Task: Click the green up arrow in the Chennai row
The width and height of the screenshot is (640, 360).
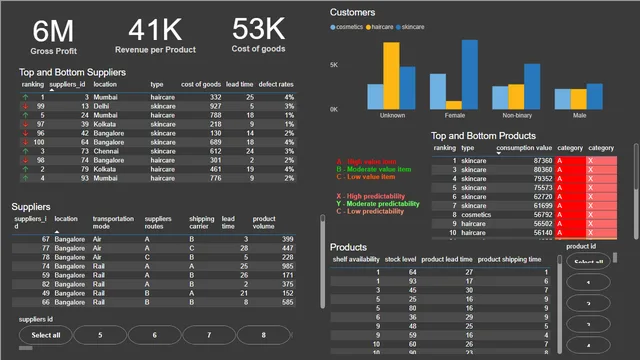Action: pyautogui.click(x=26, y=151)
